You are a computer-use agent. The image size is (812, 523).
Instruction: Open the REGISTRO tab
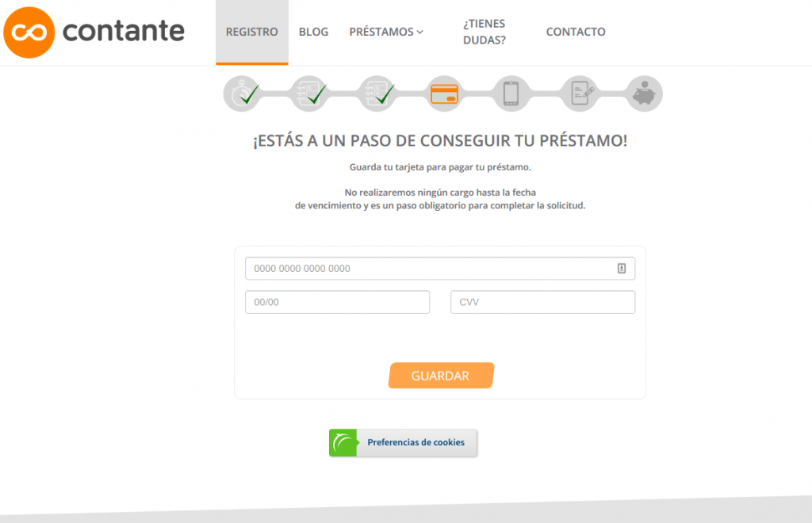(251, 32)
